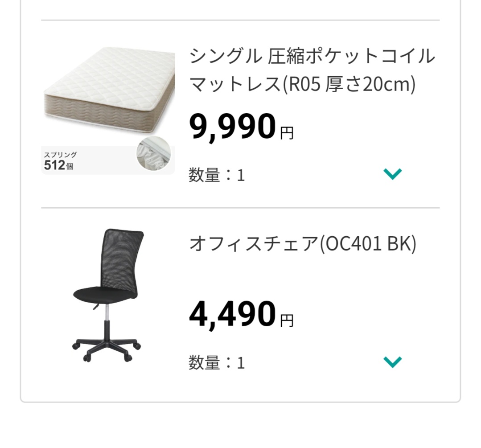The width and height of the screenshot is (481, 448).
Task: Select the 9,990 price of mattress
Action: coord(233,126)
